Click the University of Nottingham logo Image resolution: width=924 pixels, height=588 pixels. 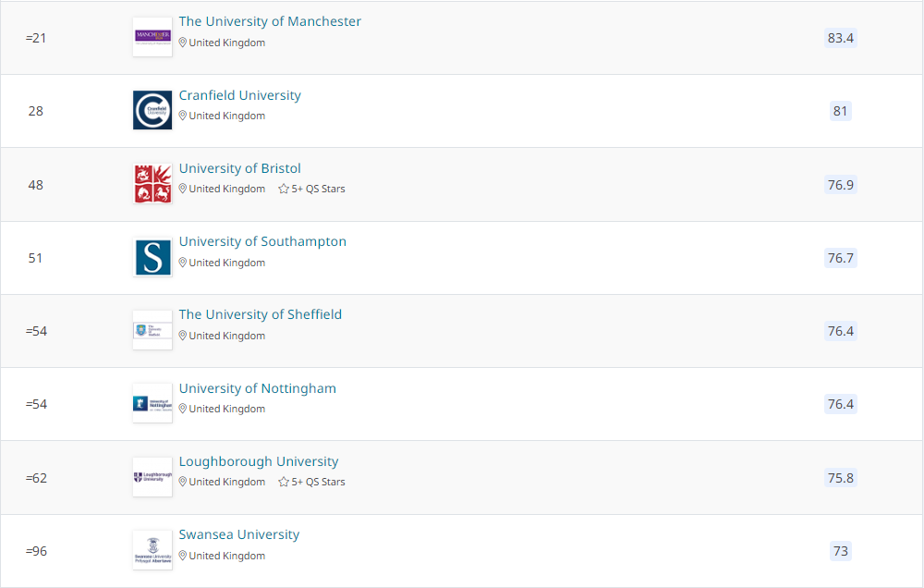pos(152,403)
